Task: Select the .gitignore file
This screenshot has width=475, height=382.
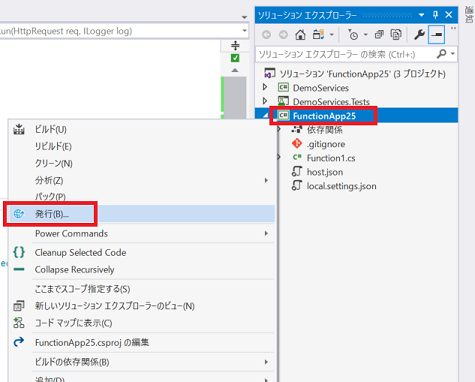Action: (326, 144)
